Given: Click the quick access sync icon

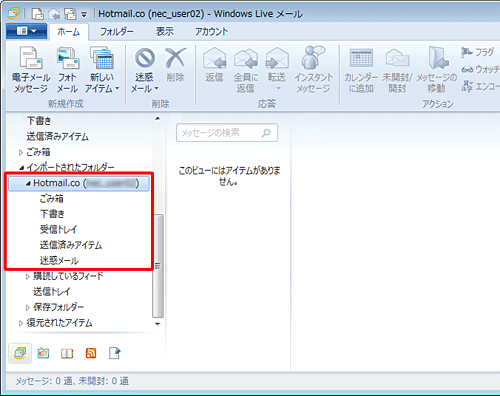Looking at the screenshot, I should pos(70,14).
